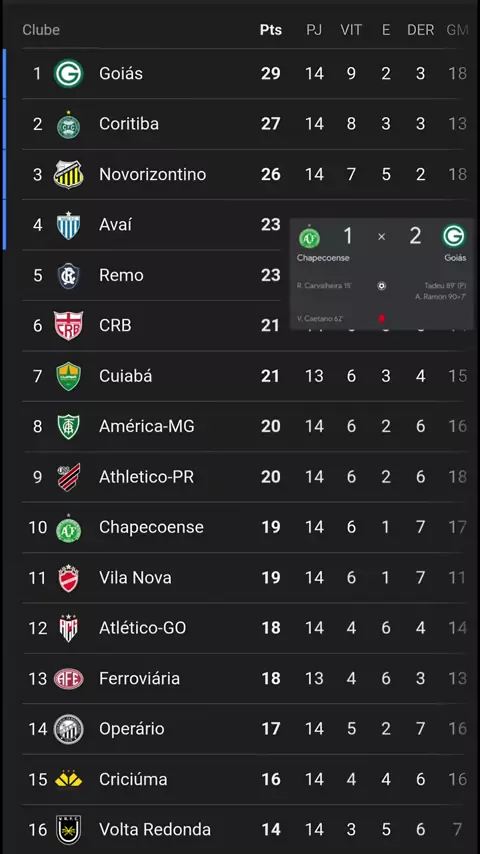Screen dimensions: 480x854
Task: Select the Volta Redonda shield badge
Action: [x=69, y=830]
